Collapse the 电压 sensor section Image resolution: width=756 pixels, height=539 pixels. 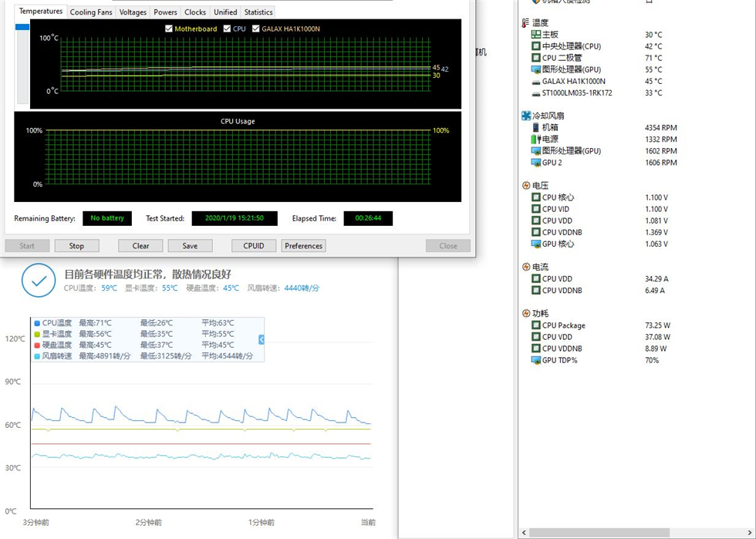525,185
